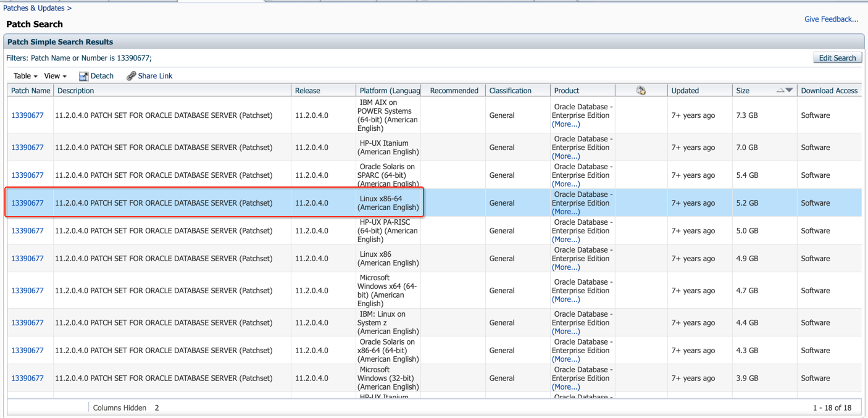Open the Table dropdown menu
868x418 pixels.
pos(25,76)
